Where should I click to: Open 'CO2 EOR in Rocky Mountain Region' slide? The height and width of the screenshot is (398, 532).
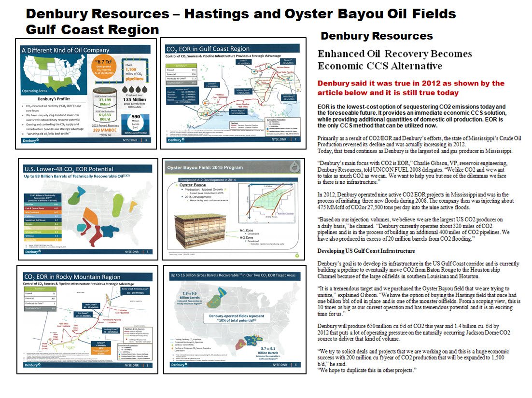coord(87,320)
